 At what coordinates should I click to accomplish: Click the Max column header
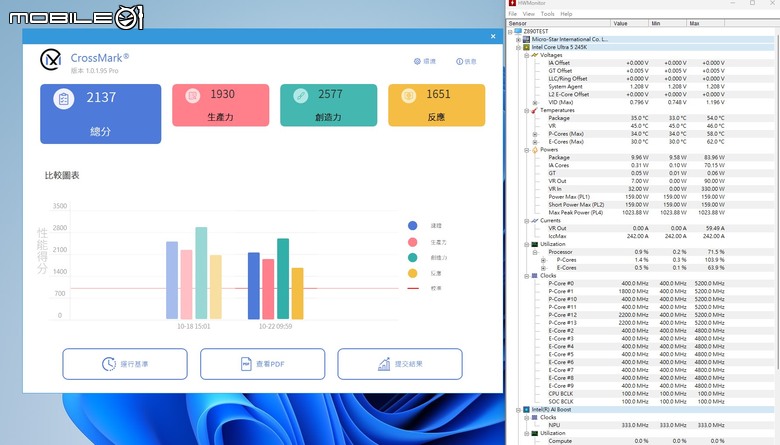[x=705, y=23]
